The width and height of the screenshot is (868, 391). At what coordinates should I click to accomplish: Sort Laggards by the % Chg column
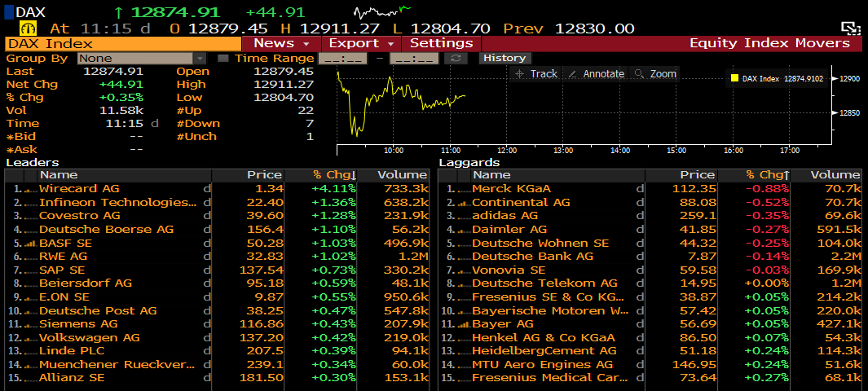pyautogui.click(x=767, y=175)
